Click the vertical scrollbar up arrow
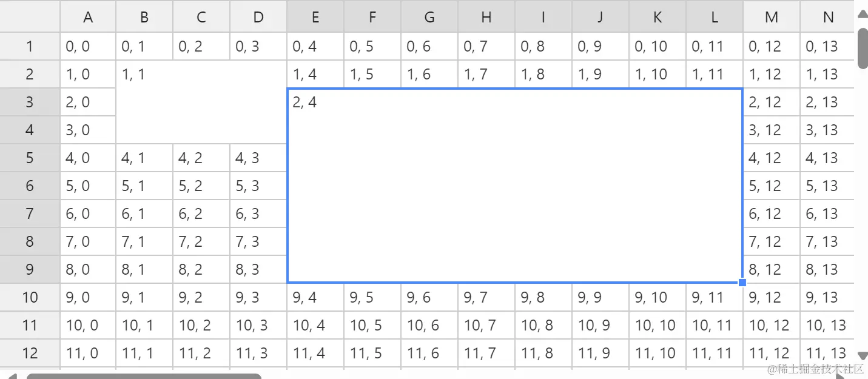 point(862,15)
